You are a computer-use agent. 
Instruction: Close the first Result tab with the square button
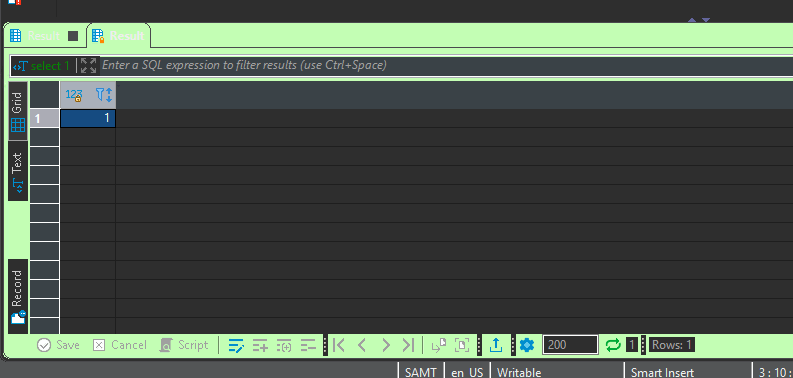[x=73, y=36]
